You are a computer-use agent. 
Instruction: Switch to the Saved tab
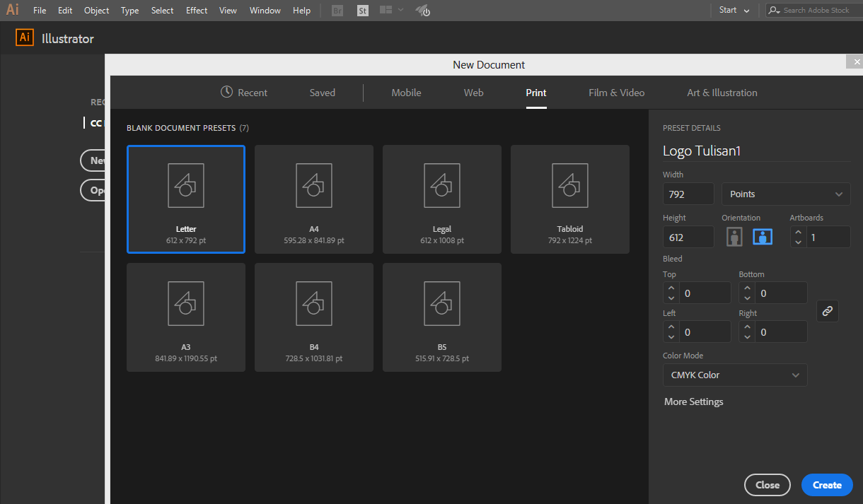coord(323,93)
